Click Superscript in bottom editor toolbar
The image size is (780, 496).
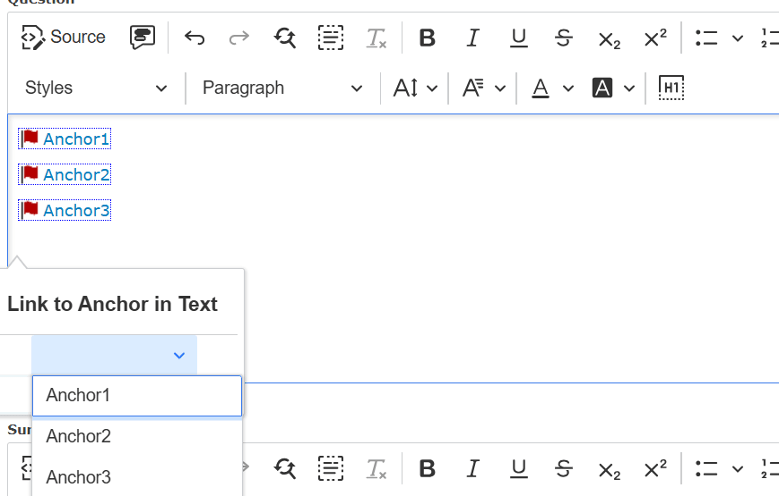pos(655,469)
